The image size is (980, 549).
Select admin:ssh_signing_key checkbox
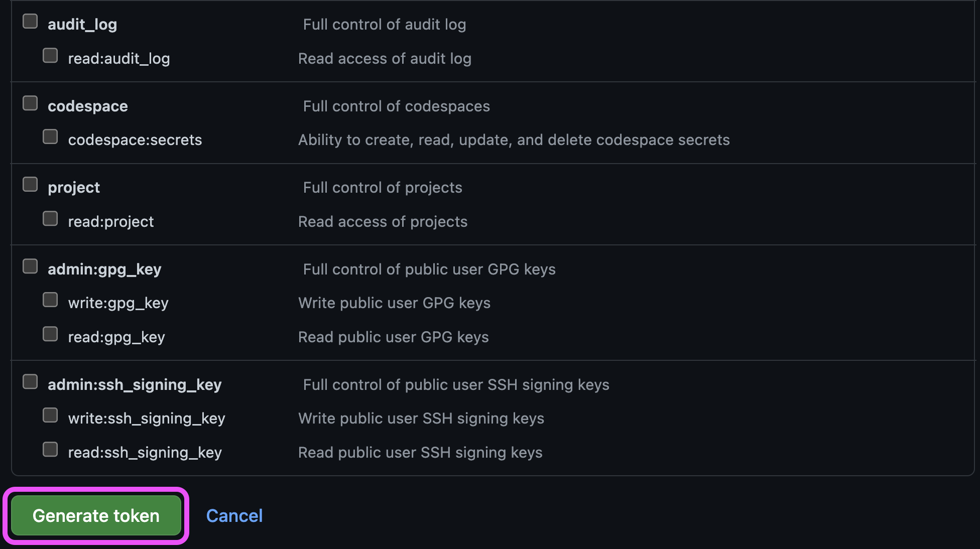(30, 381)
